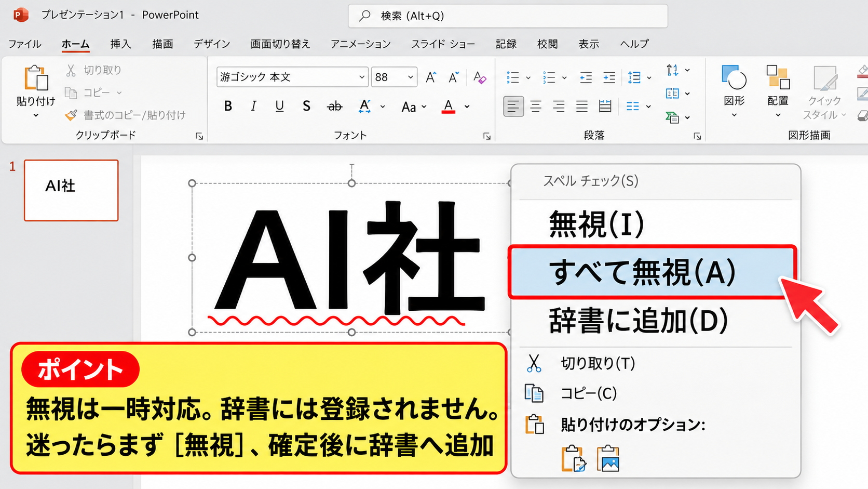Toggle Underline formatting
The width and height of the screenshot is (868, 489).
[279, 107]
